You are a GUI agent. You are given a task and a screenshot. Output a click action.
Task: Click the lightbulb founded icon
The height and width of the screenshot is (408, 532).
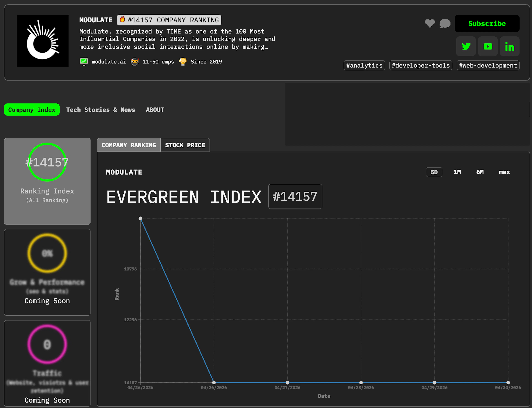(183, 61)
